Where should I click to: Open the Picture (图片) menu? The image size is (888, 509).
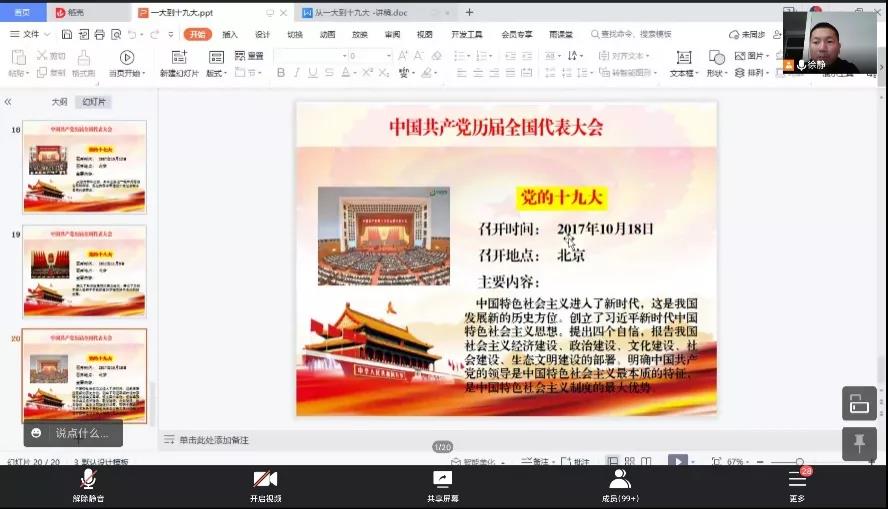753,55
